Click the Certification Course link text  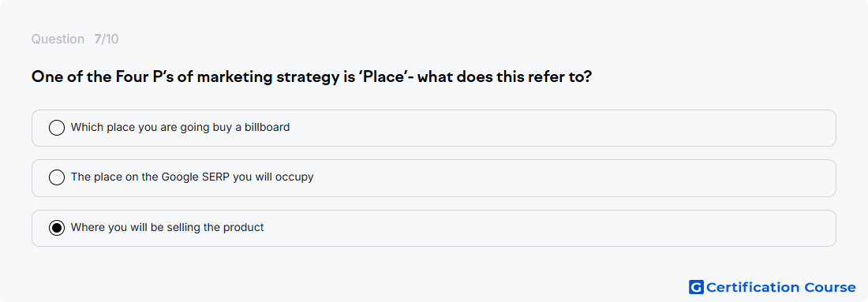[780, 287]
